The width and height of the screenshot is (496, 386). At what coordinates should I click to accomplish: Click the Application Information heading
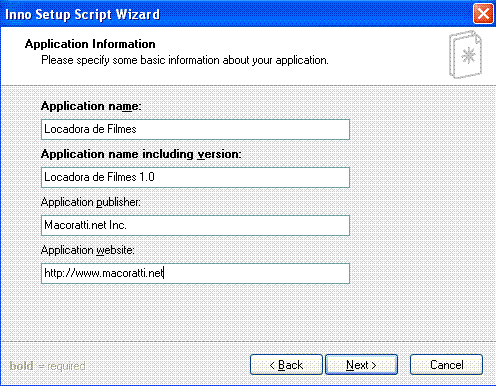90,44
